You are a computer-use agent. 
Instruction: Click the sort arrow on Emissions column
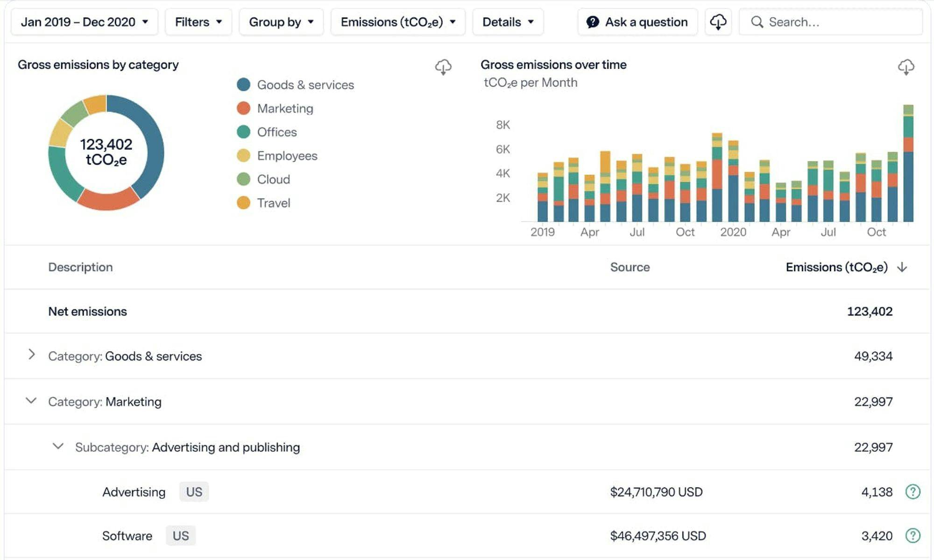(902, 267)
